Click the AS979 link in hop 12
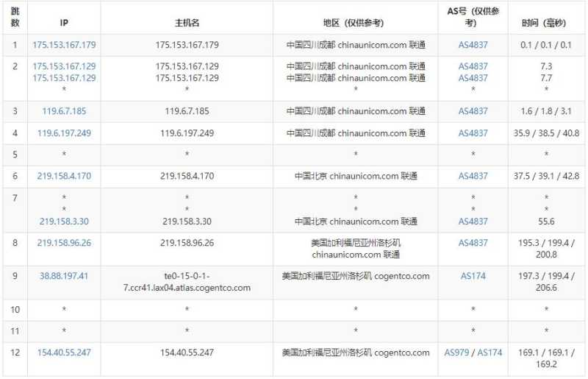588x379 pixels. [x=456, y=353]
